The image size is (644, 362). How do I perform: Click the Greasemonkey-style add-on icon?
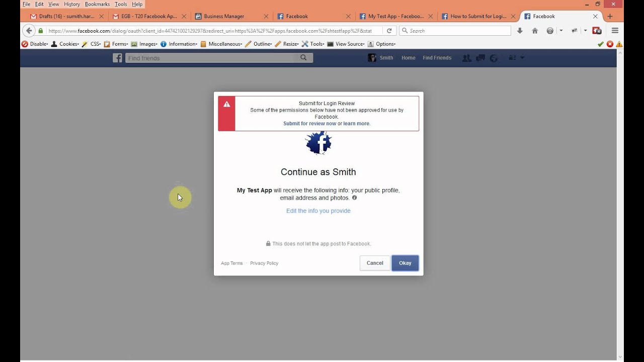(574, 31)
